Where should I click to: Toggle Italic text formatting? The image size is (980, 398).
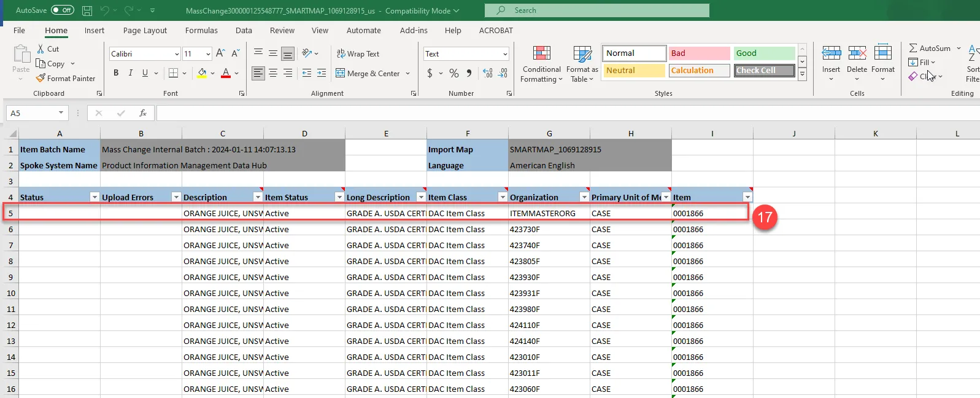point(130,73)
